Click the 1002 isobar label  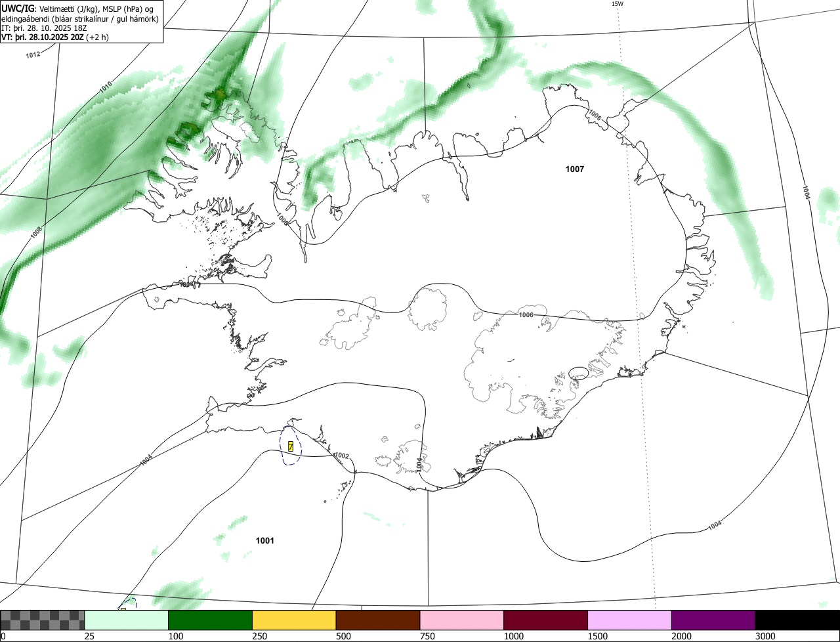[342, 456]
